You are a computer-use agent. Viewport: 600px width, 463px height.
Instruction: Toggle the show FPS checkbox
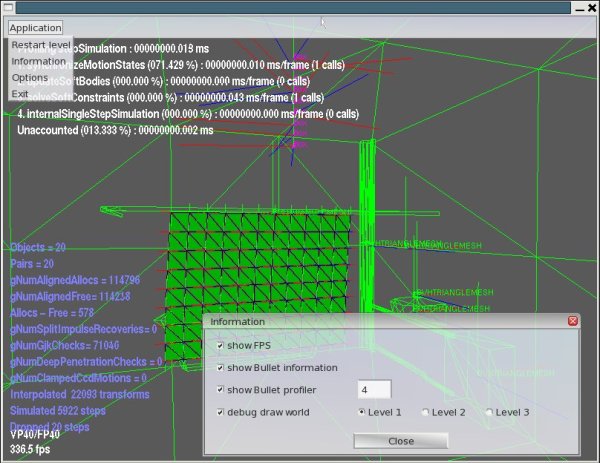click(220, 346)
